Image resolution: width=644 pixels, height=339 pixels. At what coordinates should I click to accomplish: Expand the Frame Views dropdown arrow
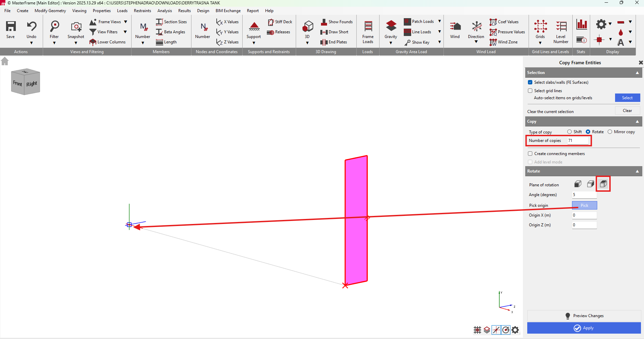126,22
